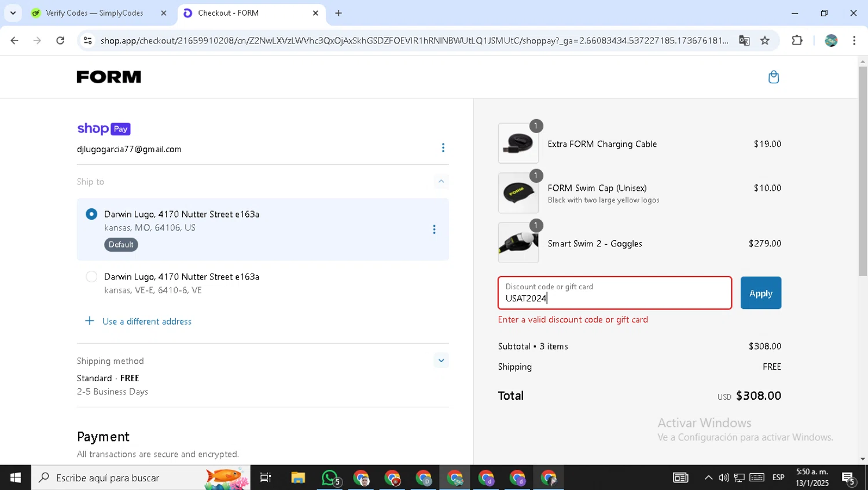Click the discount code input field

pos(615,293)
